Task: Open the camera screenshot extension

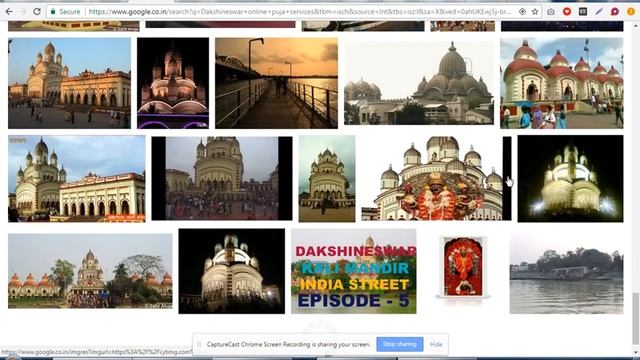Action: pos(551,12)
